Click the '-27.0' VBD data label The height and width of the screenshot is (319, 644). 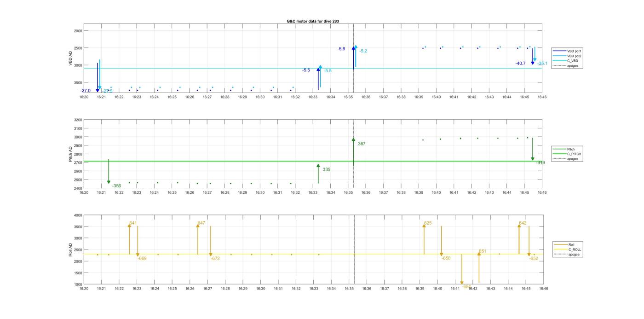(x=86, y=91)
